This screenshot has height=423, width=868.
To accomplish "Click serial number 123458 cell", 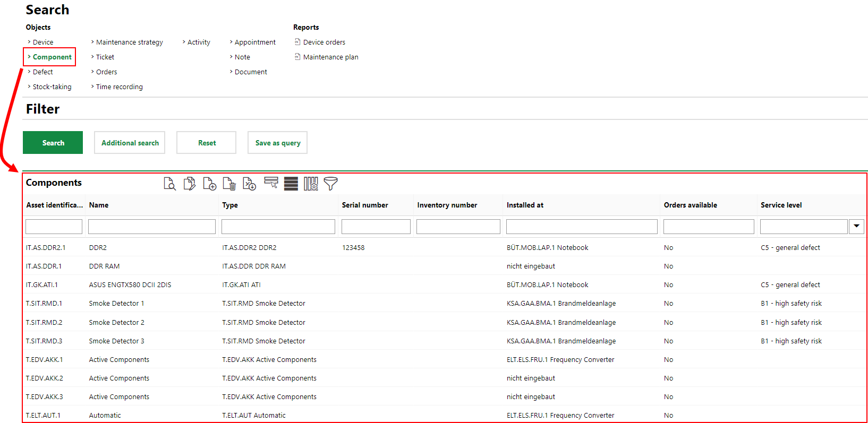I will [x=353, y=247].
